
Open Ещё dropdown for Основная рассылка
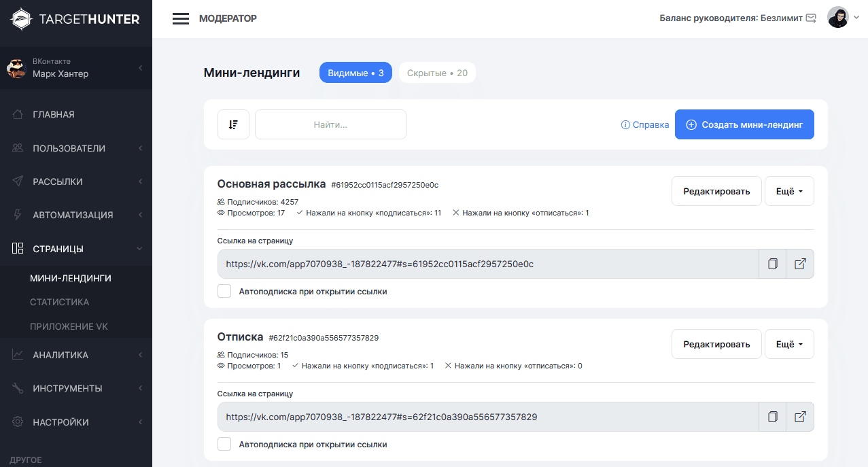(x=789, y=191)
